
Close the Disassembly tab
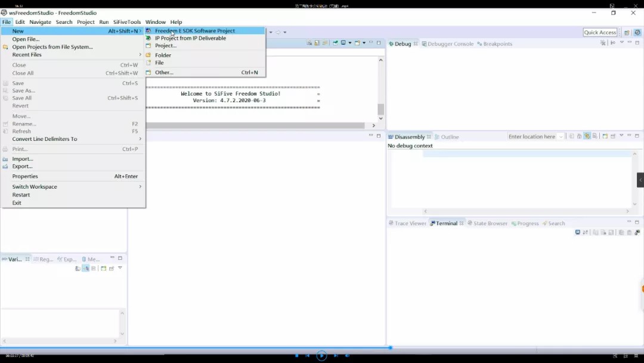(429, 137)
